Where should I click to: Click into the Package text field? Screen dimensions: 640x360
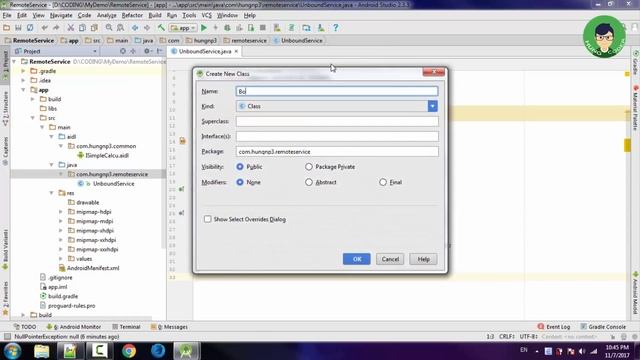point(337,151)
